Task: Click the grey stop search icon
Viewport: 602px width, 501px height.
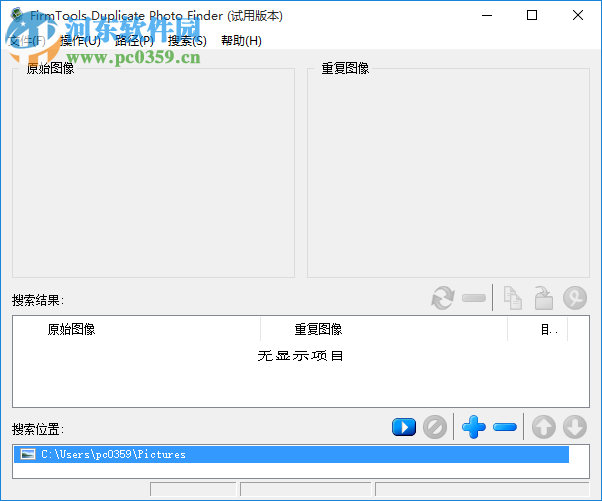Action: coord(435,427)
